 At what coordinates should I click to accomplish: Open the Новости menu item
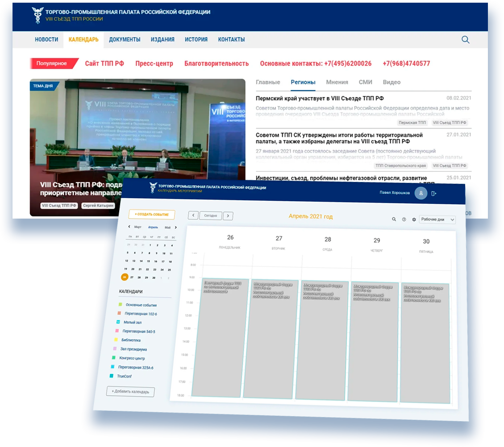click(46, 40)
